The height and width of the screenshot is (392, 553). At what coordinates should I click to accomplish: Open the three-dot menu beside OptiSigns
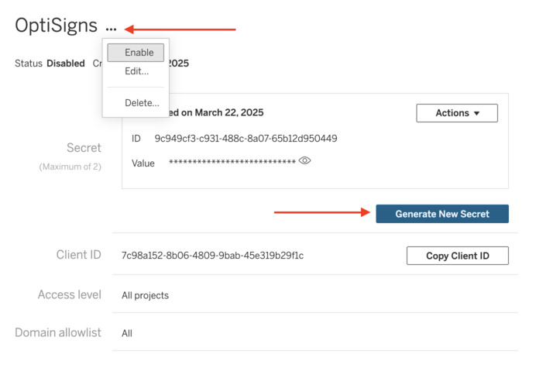[x=111, y=29]
